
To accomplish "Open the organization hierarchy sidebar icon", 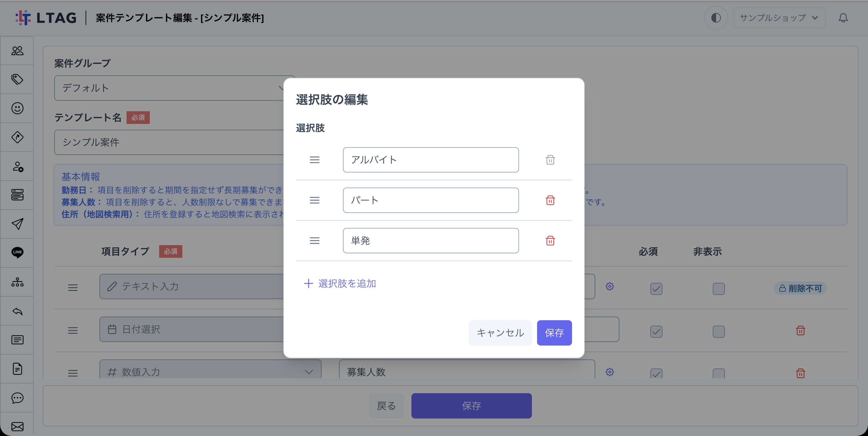I will coord(17,282).
